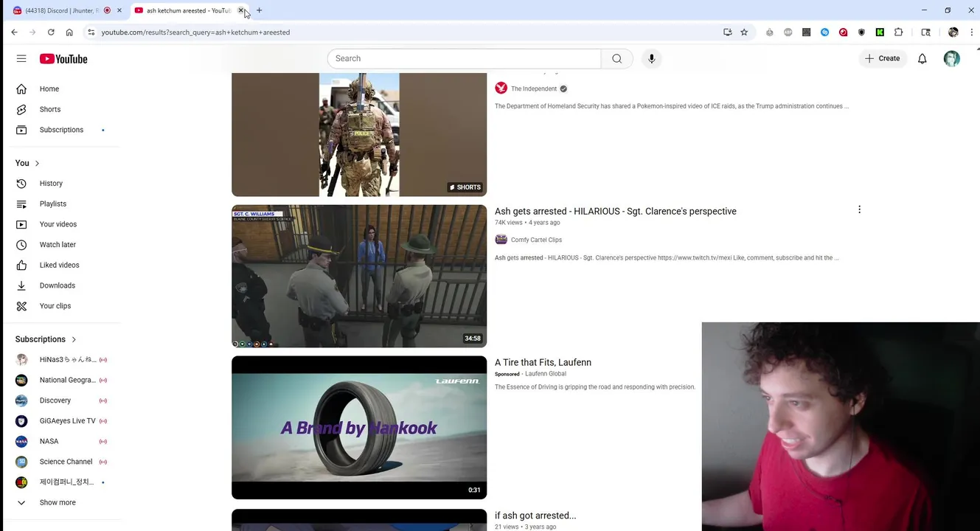Go back in browser history
The width and height of the screenshot is (980, 531).
coord(14,32)
